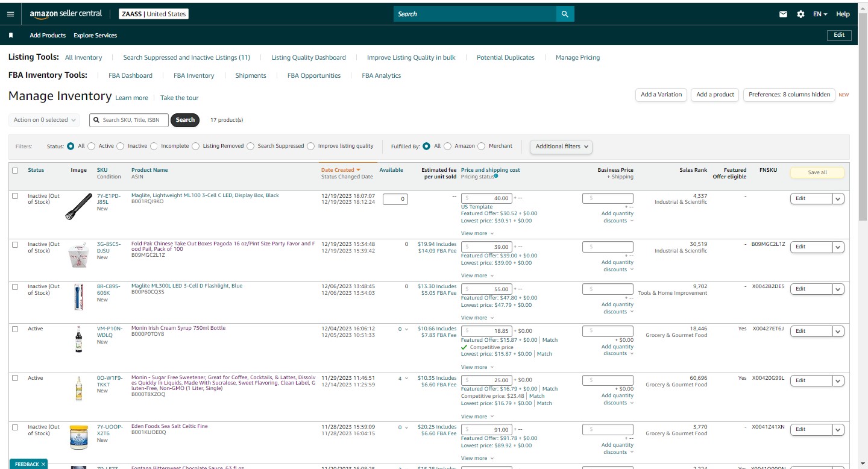Click the top-right Edit button in header bar

click(x=839, y=35)
